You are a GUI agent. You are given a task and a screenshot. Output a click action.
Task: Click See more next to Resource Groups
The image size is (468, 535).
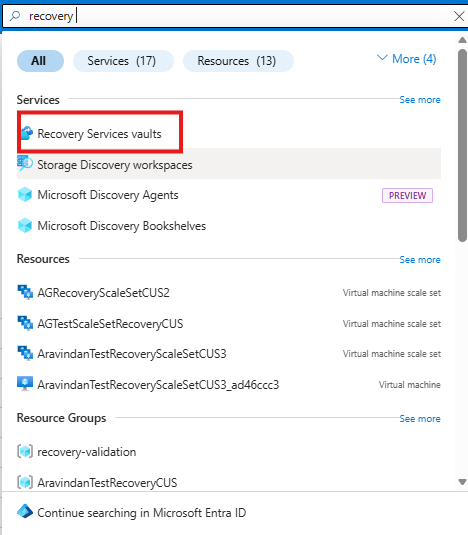pyautogui.click(x=420, y=419)
